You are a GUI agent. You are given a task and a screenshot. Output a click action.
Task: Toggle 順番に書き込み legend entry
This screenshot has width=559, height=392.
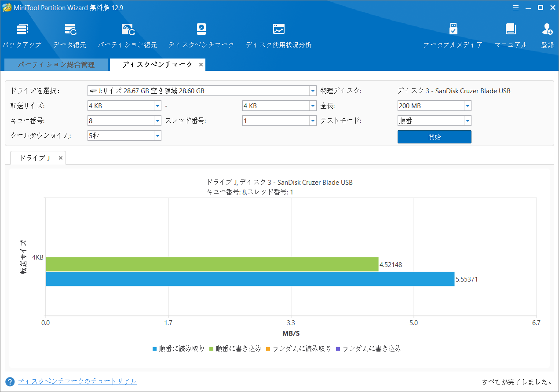click(235, 348)
